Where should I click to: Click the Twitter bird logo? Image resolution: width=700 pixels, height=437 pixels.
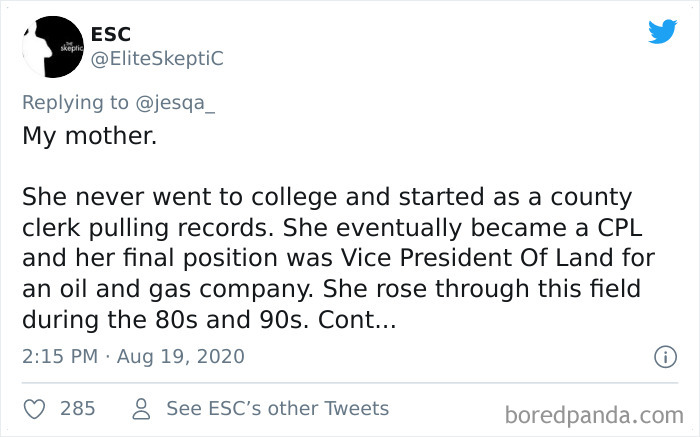click(662, 32)
